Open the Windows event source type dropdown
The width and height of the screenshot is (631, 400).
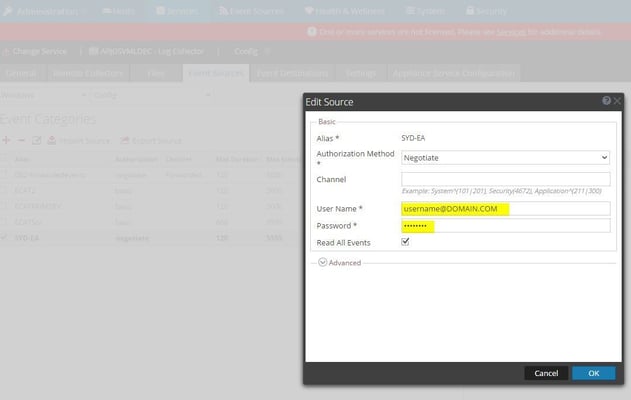[x=43, y=95]
